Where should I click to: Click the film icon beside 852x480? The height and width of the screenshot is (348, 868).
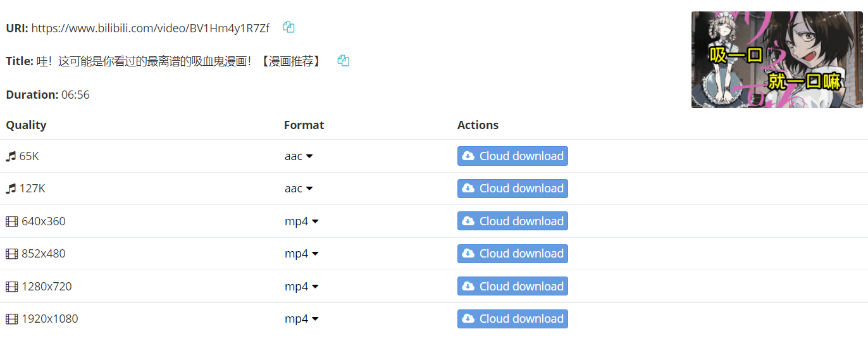(x=12, y=254)
